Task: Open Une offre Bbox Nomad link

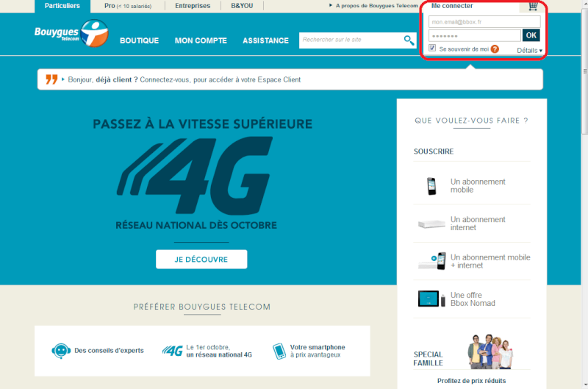Action: pos(473,299)
